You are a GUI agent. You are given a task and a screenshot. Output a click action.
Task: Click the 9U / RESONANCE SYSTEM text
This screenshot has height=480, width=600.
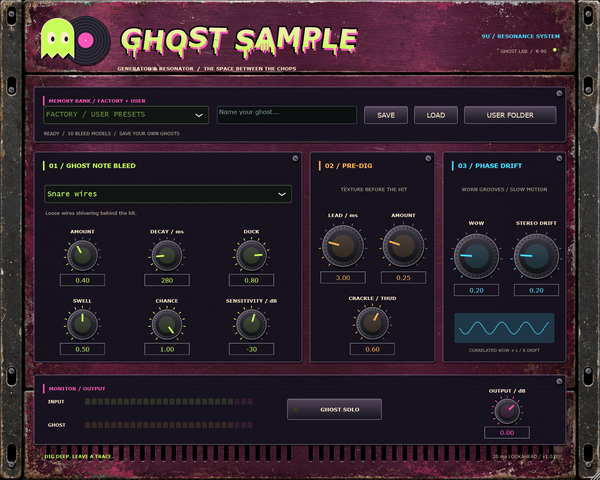pyautogui.click(x=520, y=36)
